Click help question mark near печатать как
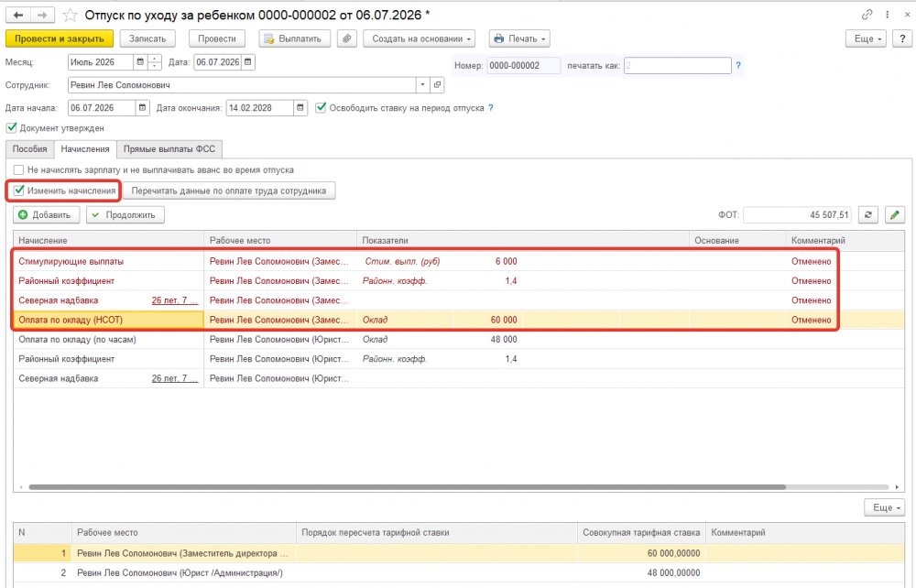916x588 pixels. 737,65
